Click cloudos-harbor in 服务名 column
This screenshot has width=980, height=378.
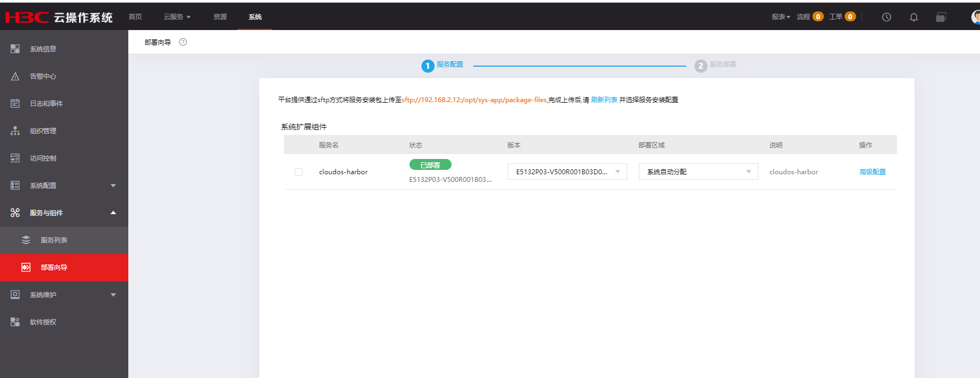[343, 172]
